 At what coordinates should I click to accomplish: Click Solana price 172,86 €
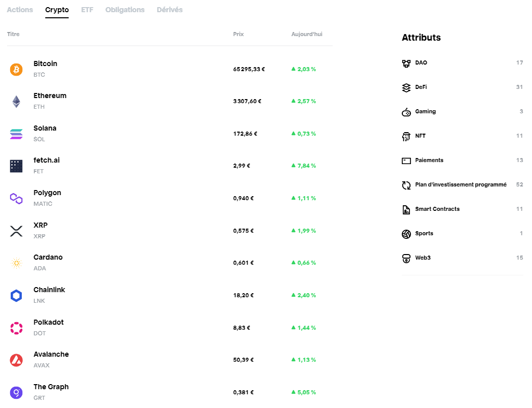point(245,134)
